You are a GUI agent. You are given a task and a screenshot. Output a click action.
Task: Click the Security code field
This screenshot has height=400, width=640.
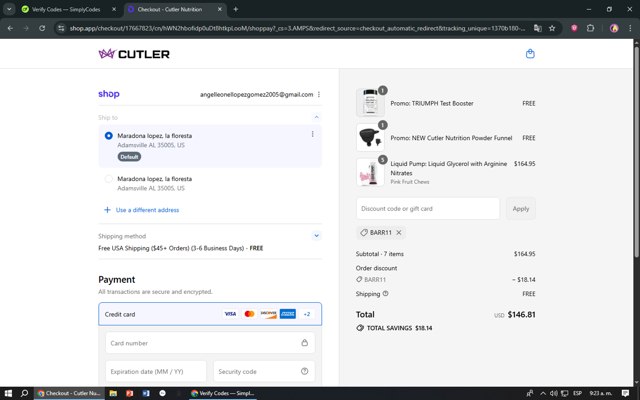(x=264, y=371)
